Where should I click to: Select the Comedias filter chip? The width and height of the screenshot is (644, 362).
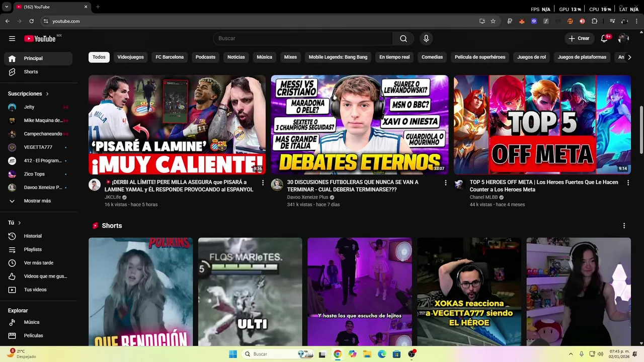click(432, 57)
